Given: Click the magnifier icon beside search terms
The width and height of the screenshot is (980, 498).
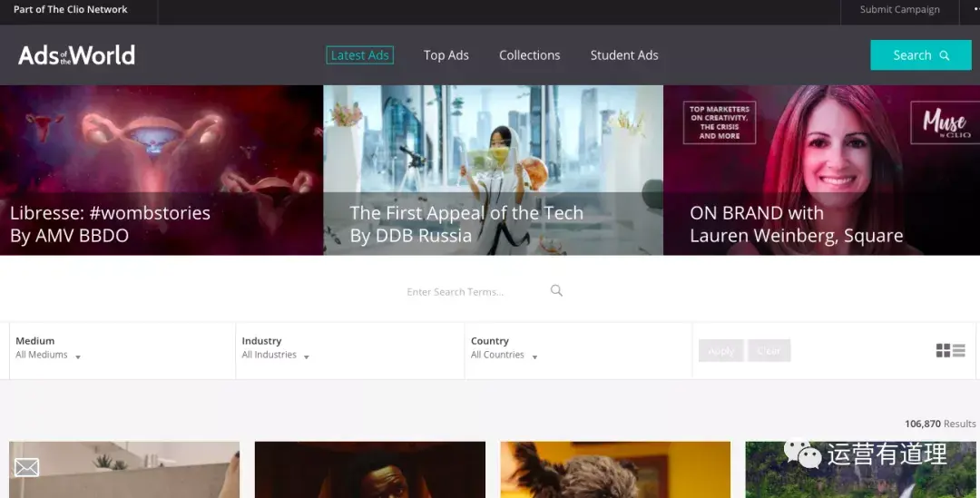Looking at the screenshot, I should pos(556,290).
